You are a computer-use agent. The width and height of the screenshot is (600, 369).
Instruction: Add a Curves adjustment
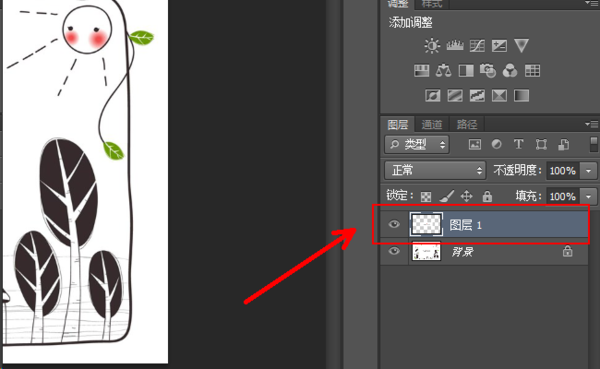(x=477, y=46)
